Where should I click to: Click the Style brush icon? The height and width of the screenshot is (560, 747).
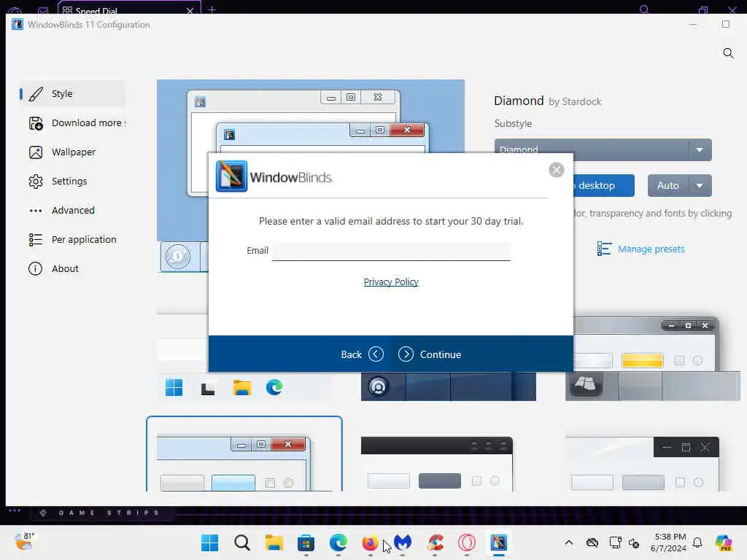point(36,94)
